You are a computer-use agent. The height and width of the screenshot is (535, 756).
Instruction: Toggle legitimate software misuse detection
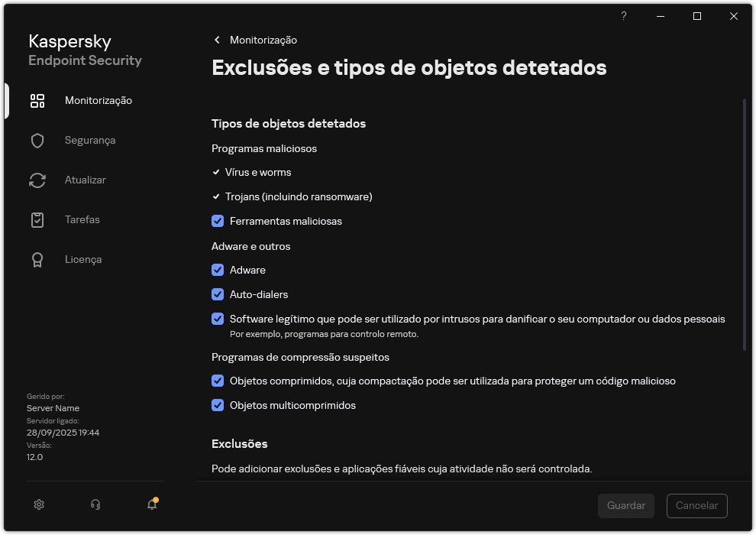pos(218,319)
